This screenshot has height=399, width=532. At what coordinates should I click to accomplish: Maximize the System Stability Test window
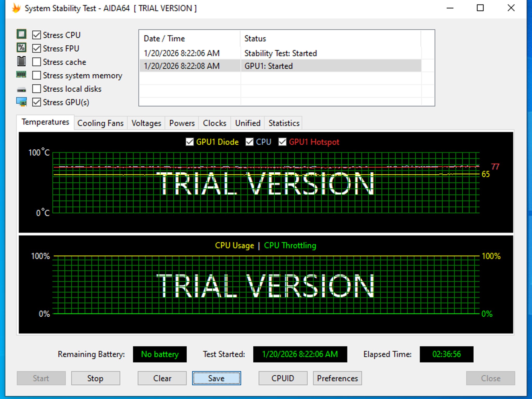point(480,8)
